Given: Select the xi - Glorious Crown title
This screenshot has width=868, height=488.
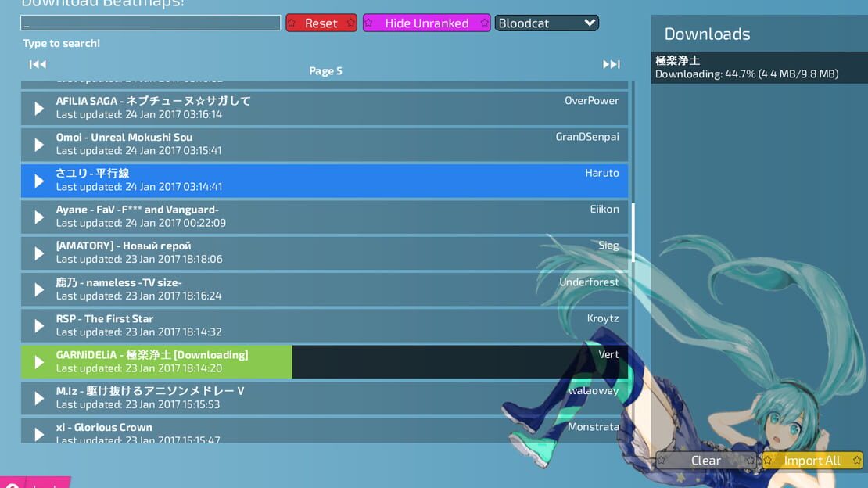Looking at the screenshot, I should (x=104, y=427).
